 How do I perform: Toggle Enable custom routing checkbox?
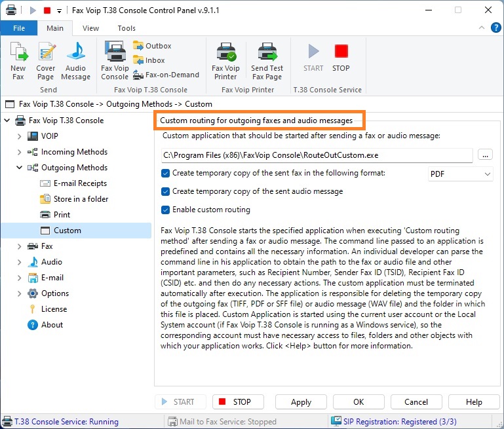click(x=165, y=210)
